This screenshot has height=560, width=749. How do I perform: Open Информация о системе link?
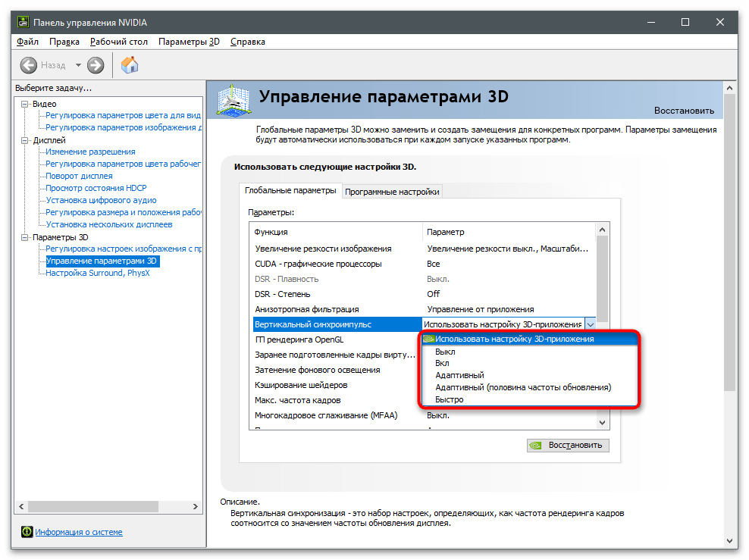(79, 532)
